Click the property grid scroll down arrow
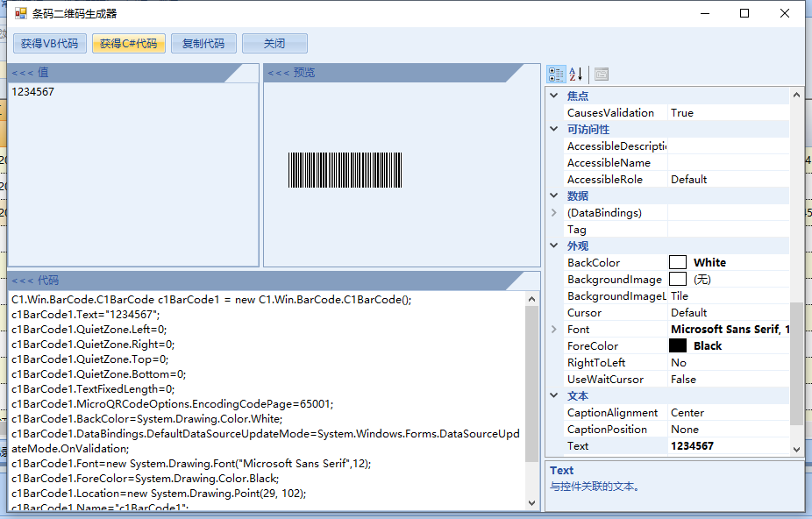This screenshot has width=812, height=519. tap(796, 449)
